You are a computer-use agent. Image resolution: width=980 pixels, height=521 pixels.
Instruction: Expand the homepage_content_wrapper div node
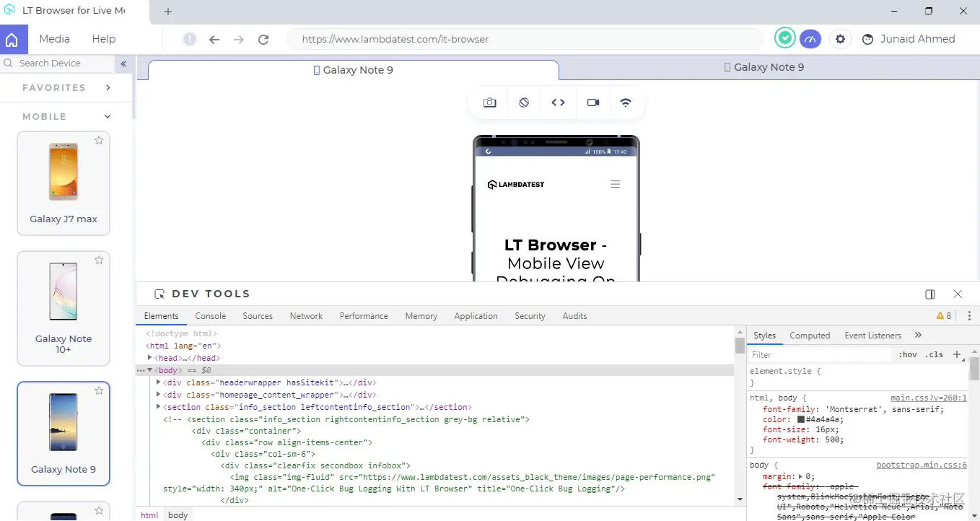pos(159,395)
